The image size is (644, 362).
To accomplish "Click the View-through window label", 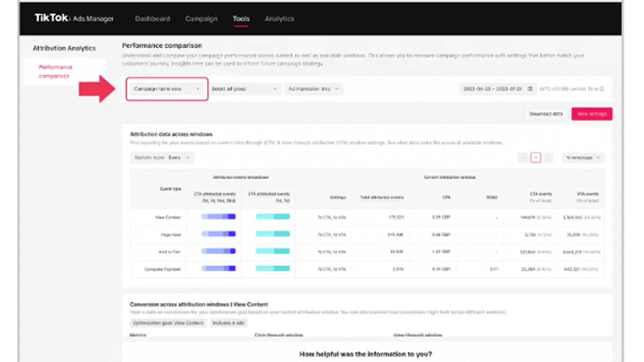I will coord(418,335).
